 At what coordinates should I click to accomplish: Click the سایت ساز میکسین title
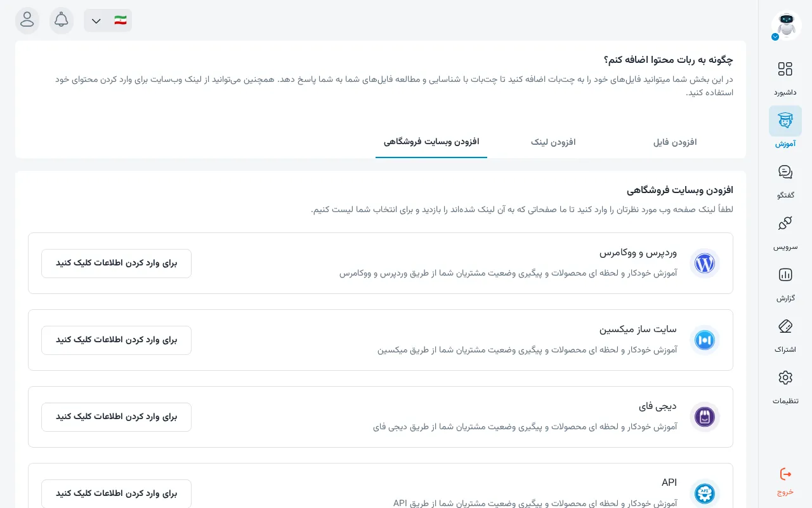click(638, 329)
